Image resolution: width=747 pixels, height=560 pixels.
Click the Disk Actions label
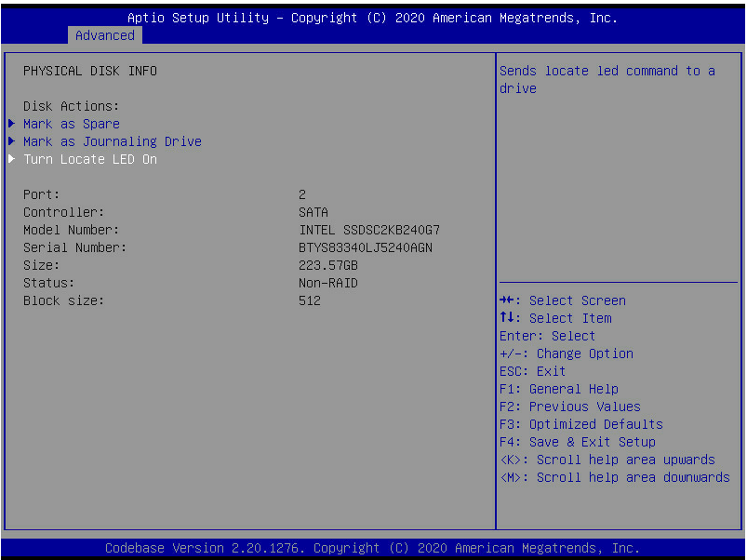pos(72,106)
